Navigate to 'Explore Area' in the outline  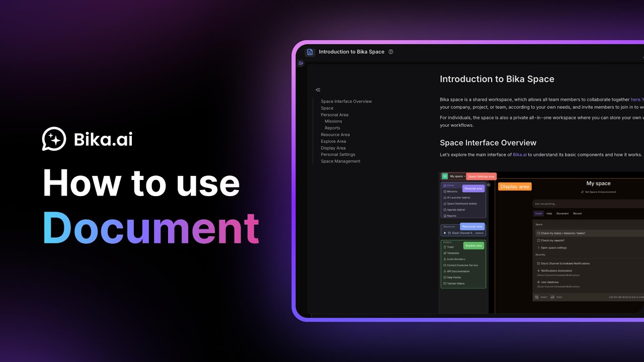[334, 141]
